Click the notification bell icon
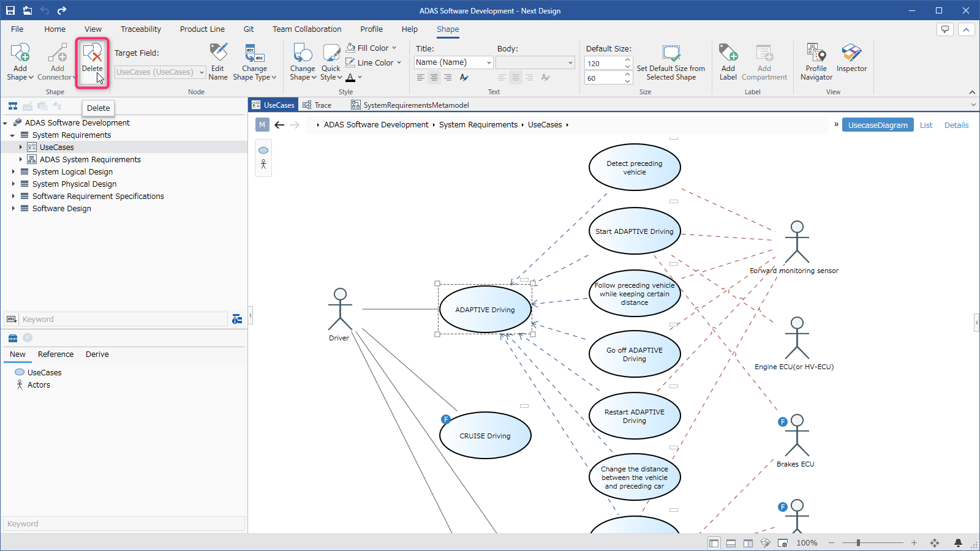The width and height of the screenshot is (980, 551). click(x=958, y=543)
